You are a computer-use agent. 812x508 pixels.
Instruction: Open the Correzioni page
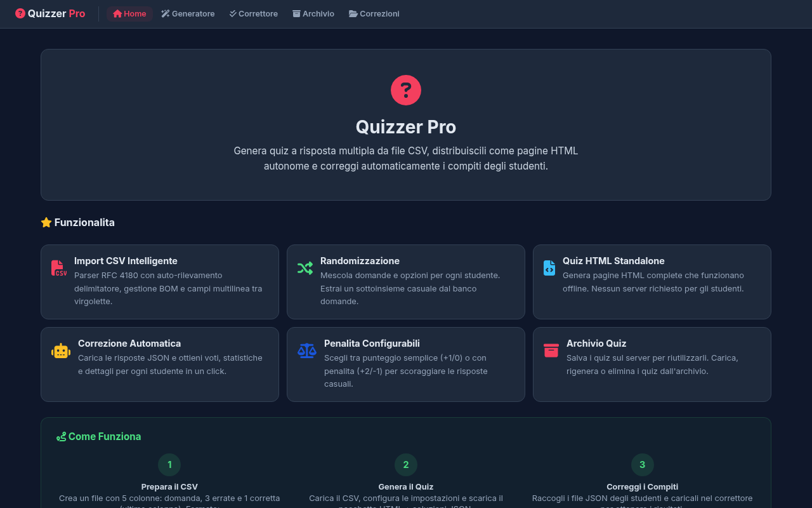[374, 13]
